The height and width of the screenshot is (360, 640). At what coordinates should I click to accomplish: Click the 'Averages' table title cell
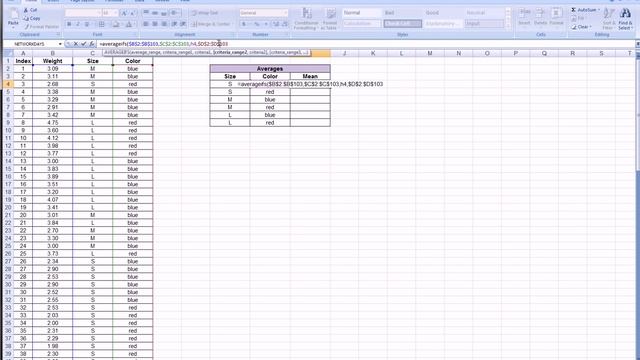pos(270,69)
